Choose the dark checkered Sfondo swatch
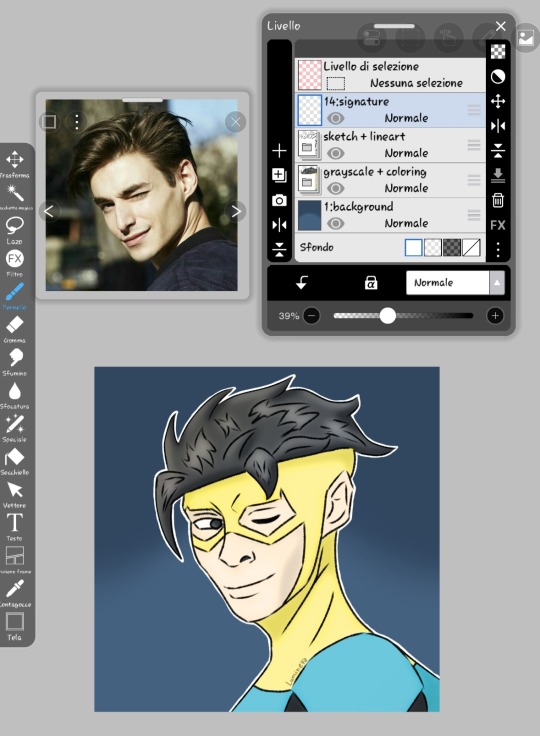 (452, 247)
